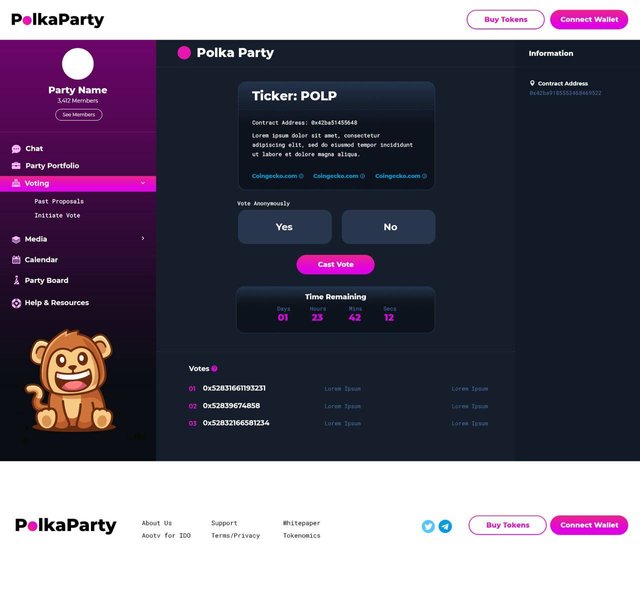The width and height of the screenshot is (640, 590).
Task: Open the Chat bubble icon
Action: click(16, 149)
